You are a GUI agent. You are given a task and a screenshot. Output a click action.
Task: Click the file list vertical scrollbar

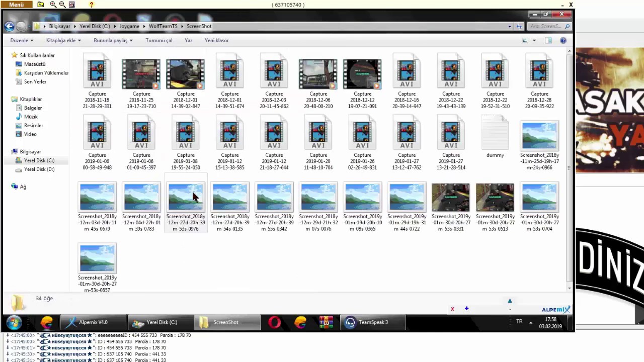570,169
